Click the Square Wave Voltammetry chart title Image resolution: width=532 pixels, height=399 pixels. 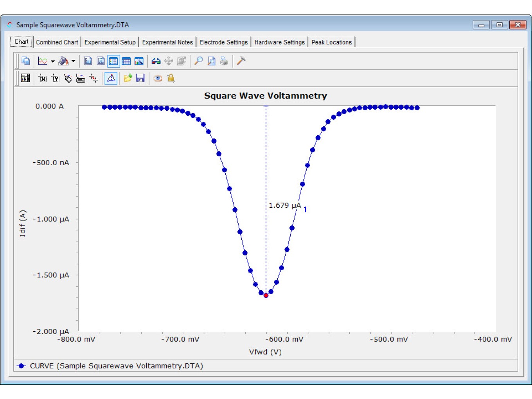pyautogui.click(x=266, y=96)
